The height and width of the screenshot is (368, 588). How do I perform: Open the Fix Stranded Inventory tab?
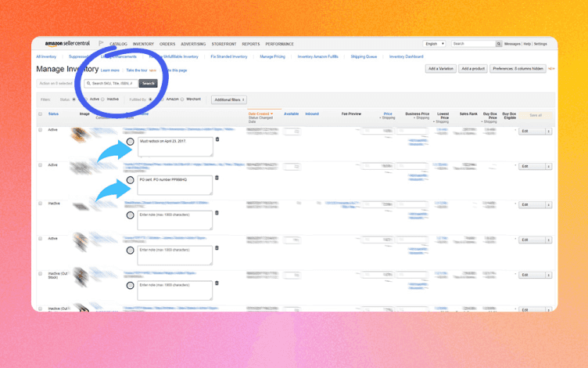tap(229, 56)
